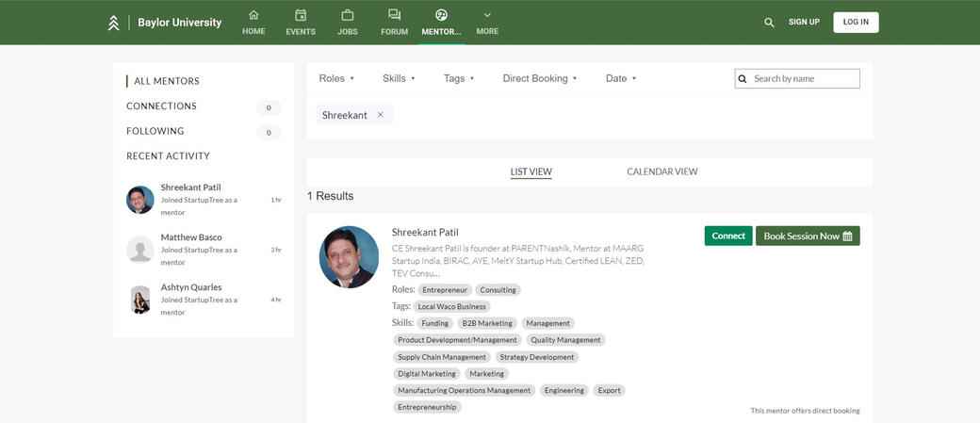980x423 pixels.
Task: Click the Quality Management skill tag
Action: click(x=565, y=340)
